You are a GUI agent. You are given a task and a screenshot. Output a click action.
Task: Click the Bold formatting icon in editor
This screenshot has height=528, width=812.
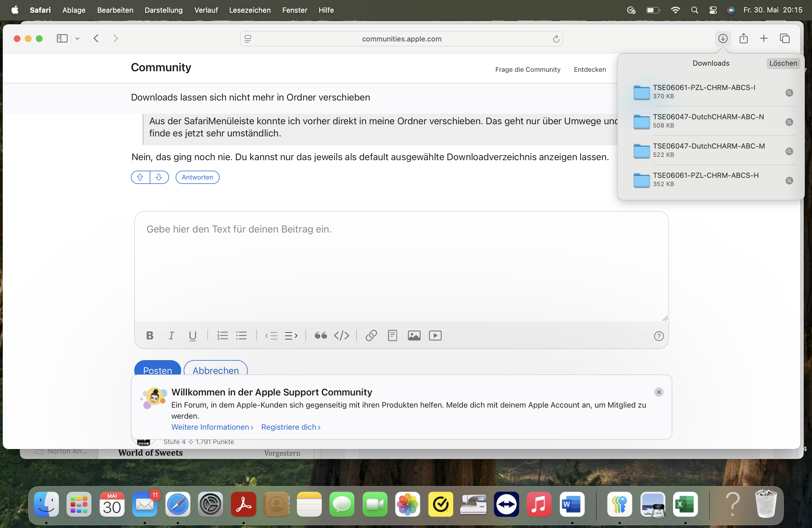[x=149, y=336]
